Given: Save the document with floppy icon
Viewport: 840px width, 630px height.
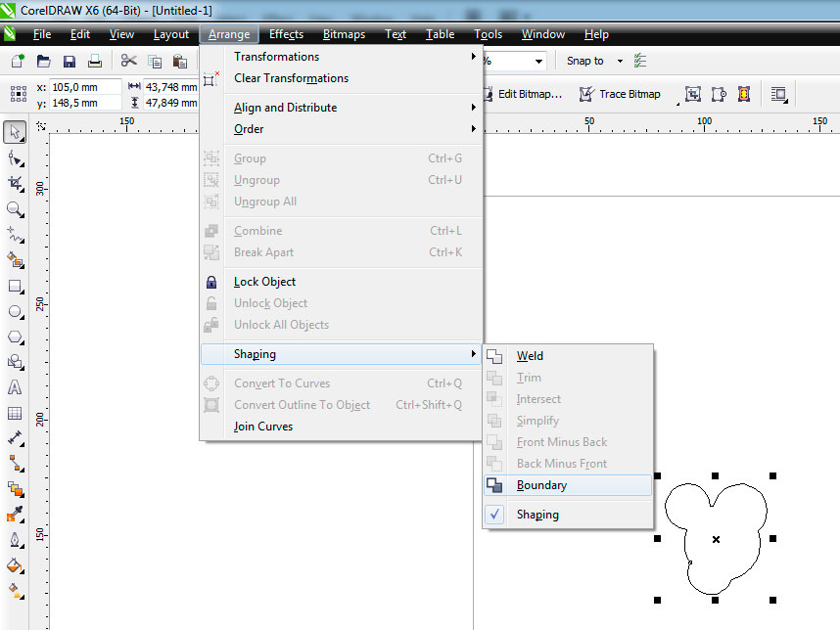Looking at the screenshot, I should point(70,61).
